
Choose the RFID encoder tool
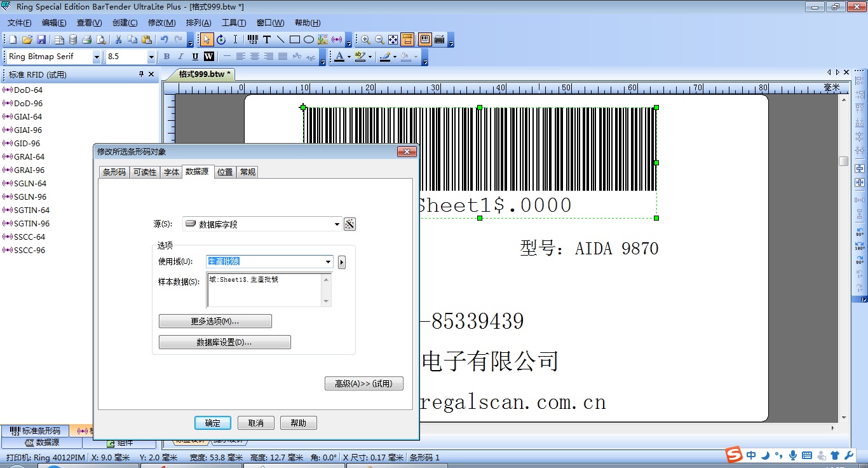pos(337,39)
